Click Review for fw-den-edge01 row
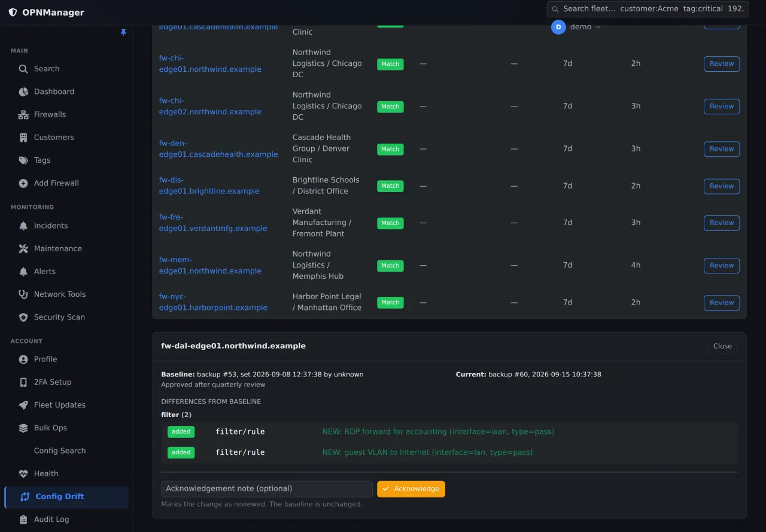This screenshot has width=766, height=532. click(722, 149)
